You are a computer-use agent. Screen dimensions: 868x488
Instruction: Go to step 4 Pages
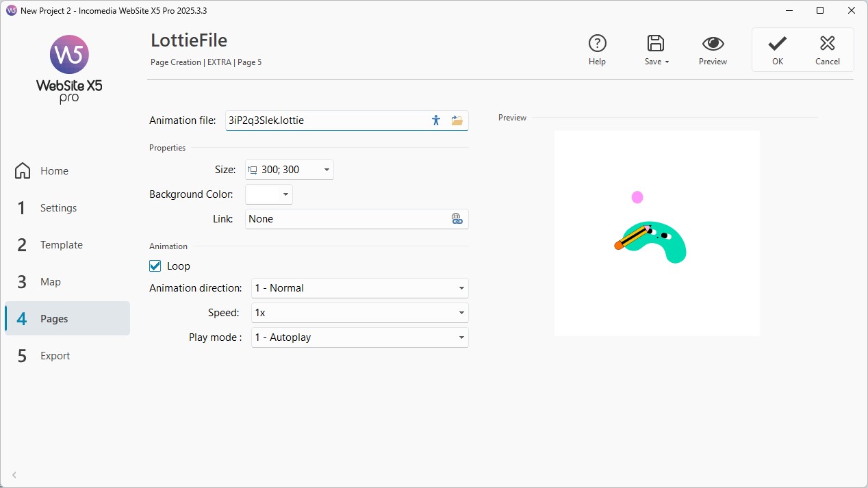click(67, 319)
